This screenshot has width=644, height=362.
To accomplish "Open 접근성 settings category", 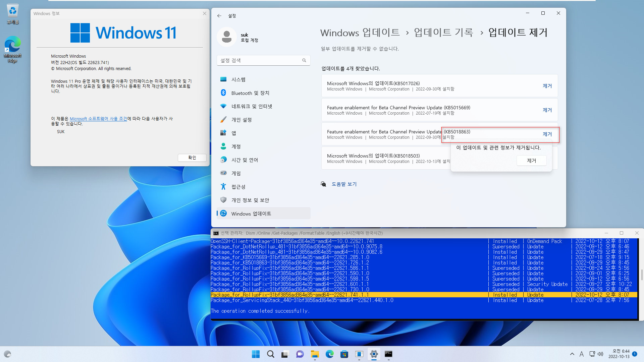I will tap(264, 187).
